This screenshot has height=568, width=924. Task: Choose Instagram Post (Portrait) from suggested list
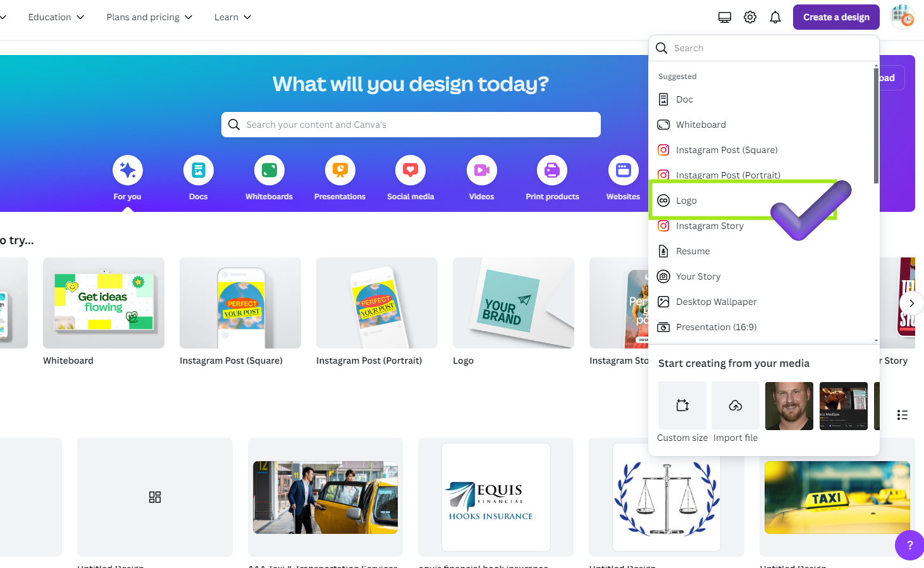point(761,175)
